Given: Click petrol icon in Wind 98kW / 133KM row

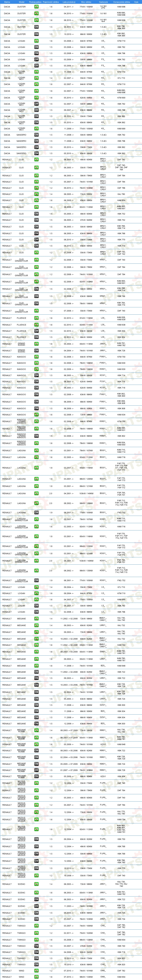Looking at the screenshot, I should [36, 977].
